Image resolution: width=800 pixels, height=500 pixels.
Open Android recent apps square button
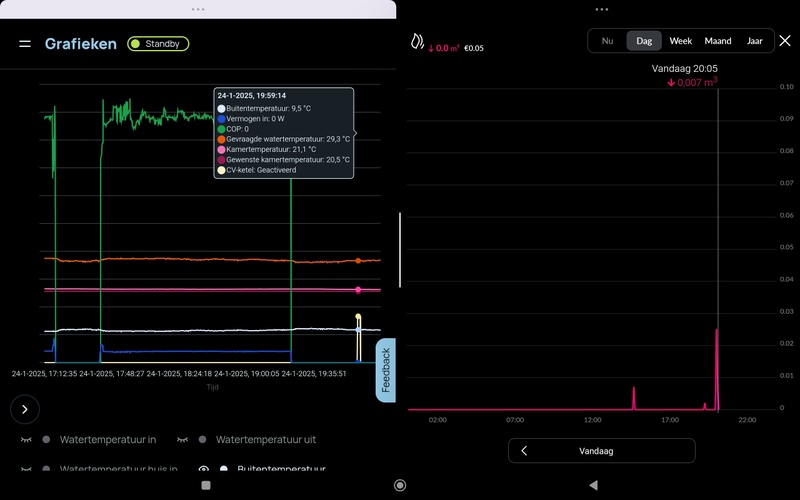point(206,485)
